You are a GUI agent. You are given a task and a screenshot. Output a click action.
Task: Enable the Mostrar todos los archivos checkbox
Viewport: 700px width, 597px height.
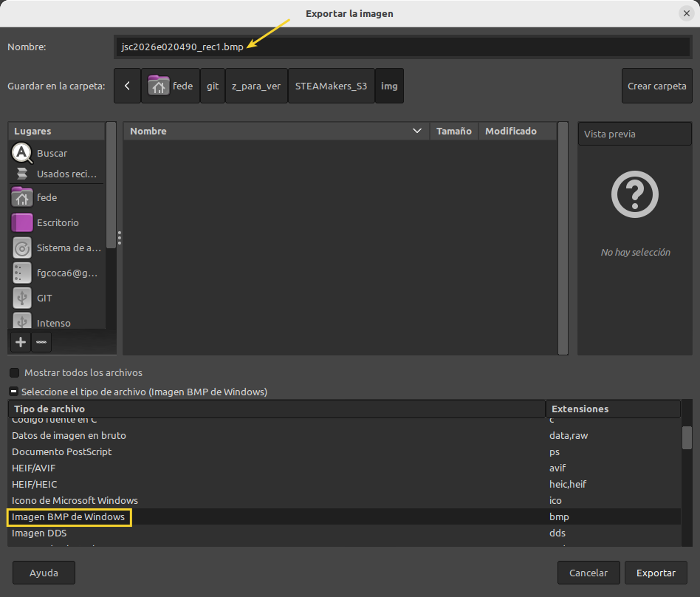tap(14, 373)
